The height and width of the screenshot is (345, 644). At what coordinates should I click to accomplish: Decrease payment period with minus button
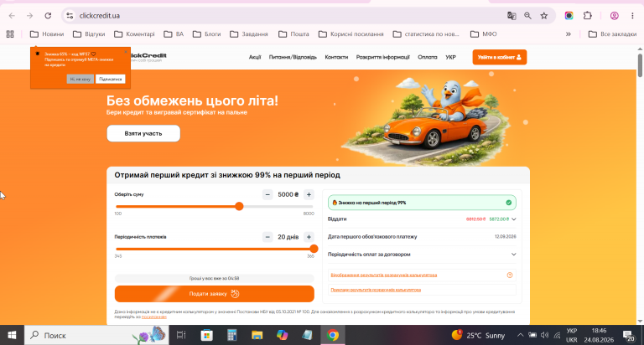(x=267, y=237)
